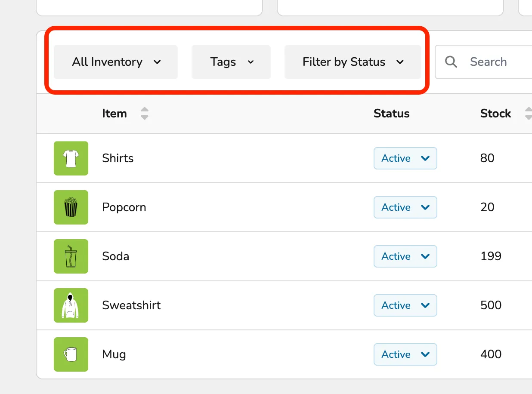This screenshot has width=532, height=394.
Task: Select the Popcorn item name
Action: 124,207
